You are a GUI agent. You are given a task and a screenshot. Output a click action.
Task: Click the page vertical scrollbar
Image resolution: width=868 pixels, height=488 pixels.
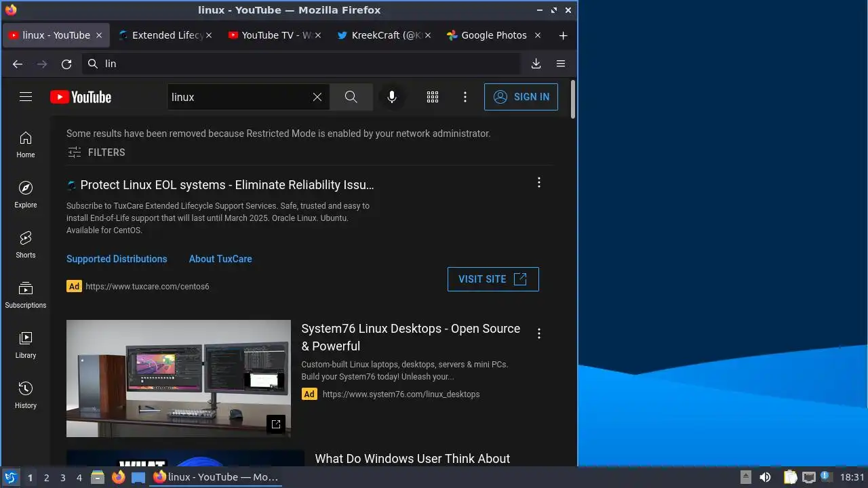tap(573, 100)
